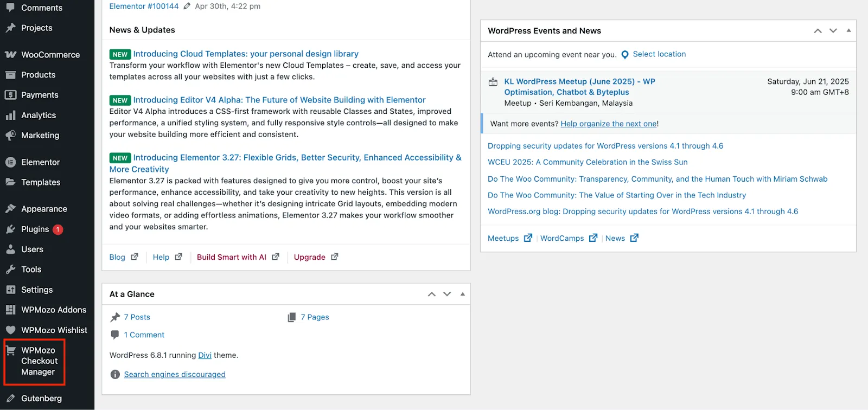Open Marketing in the sidebar

[x=40, y=135]
